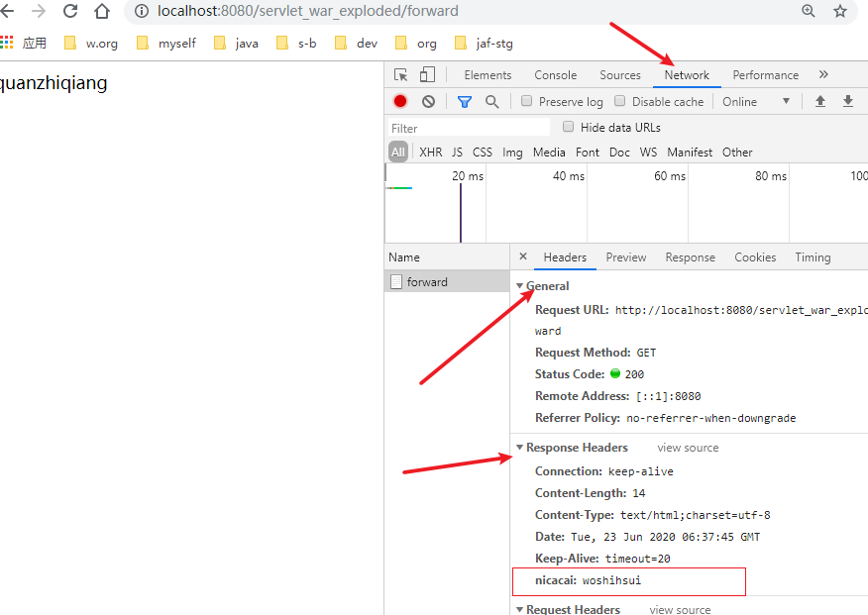Bookmark this page with the star icon

pos(840,11)
